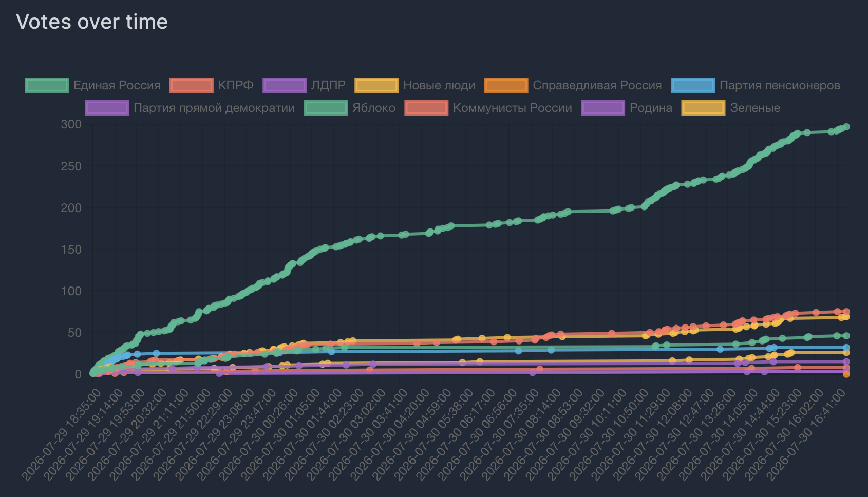Hide the Новые люди series via its label
Viewport: 868px width, 497px height.
tap(439, 85)
